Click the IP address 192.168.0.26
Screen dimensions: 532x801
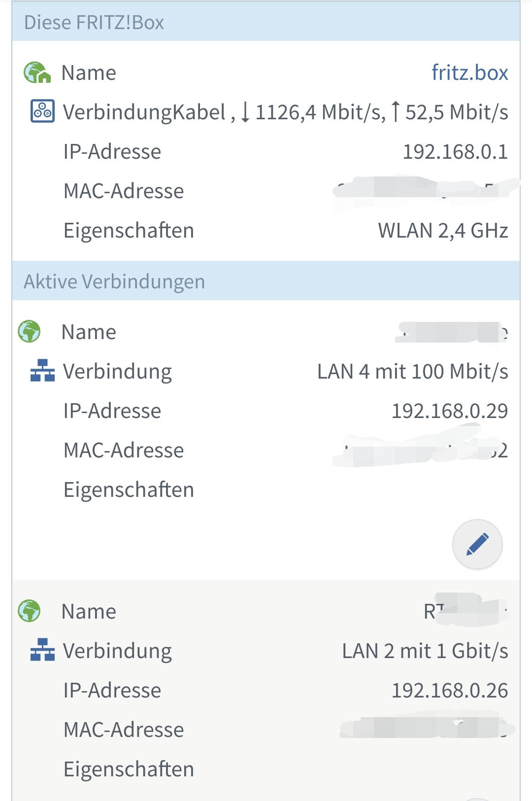(449, 691)
